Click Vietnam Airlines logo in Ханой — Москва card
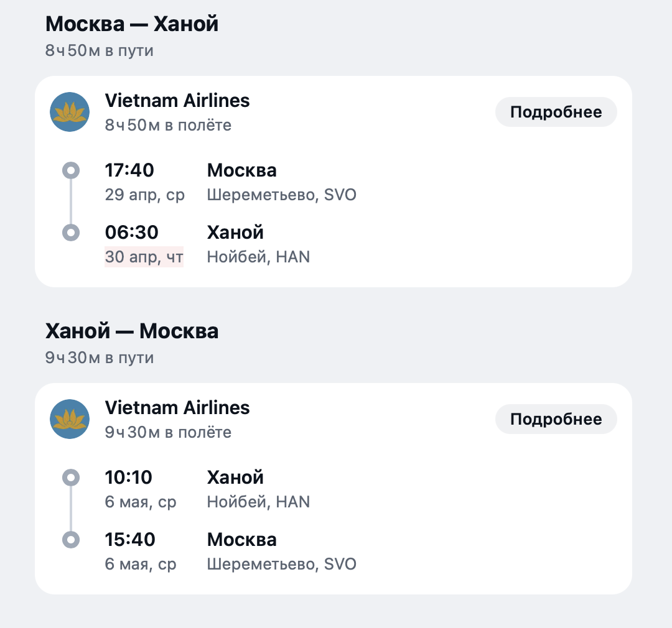The height and width of the screenshot is (628, 672). click(x=70, y=419)
